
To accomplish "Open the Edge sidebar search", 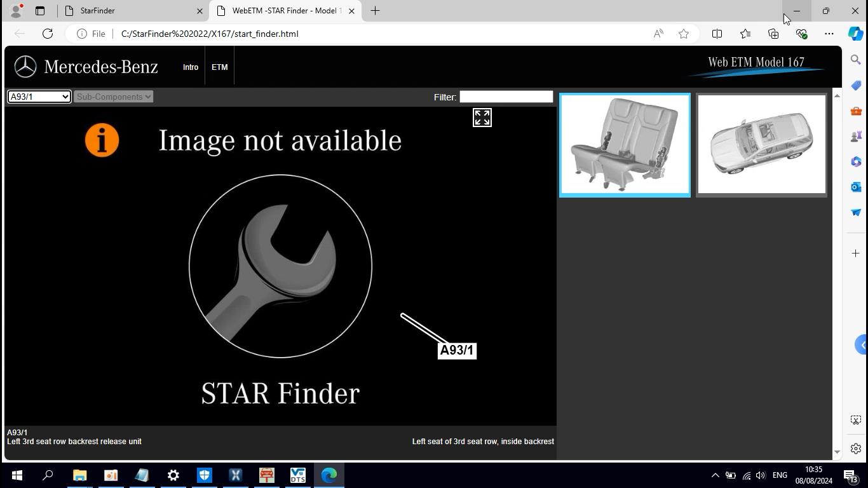I will [x=856, y=60].
